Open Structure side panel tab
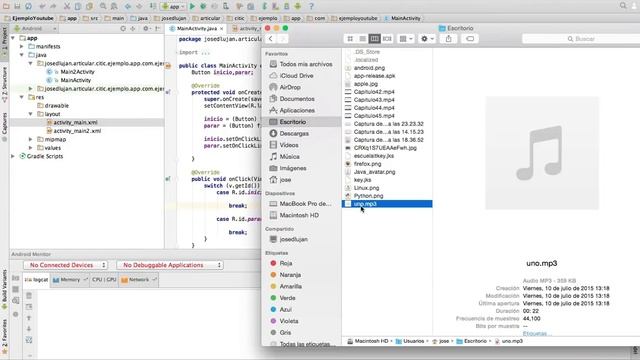The height and width of the screenshot is (360, 640). point(4,84)
